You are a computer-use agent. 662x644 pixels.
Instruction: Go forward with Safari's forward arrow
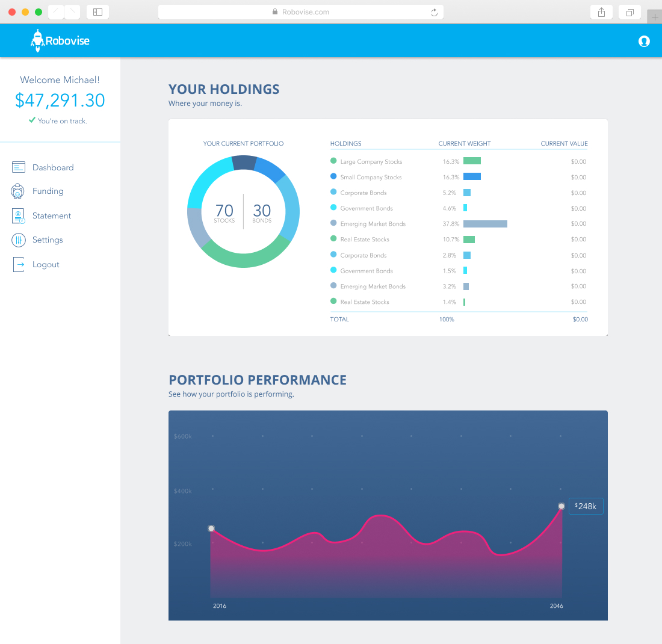72,12
